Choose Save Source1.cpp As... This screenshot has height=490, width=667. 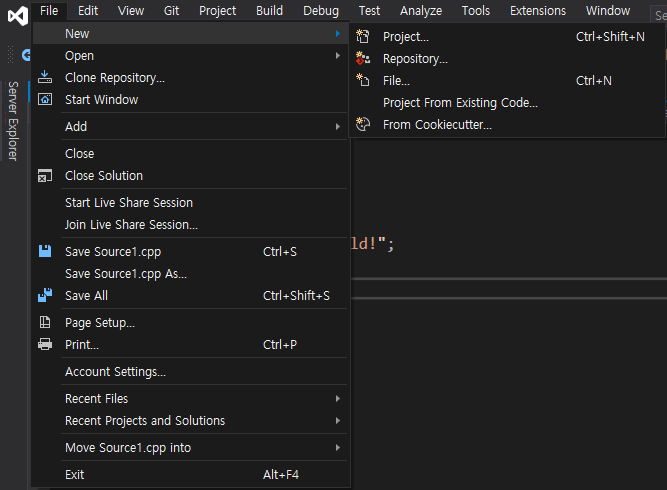pyautogui.click(x=191, y=273)
